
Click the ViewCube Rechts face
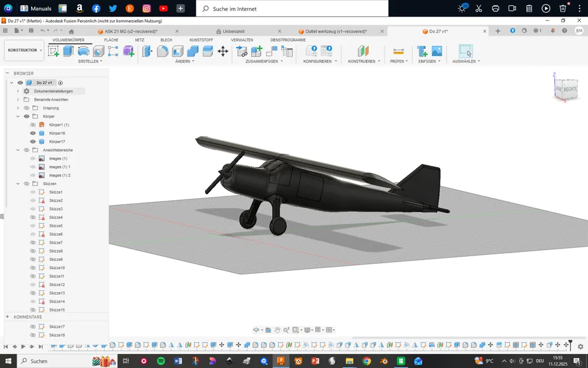pyautogui.click(x=569, y=89)
